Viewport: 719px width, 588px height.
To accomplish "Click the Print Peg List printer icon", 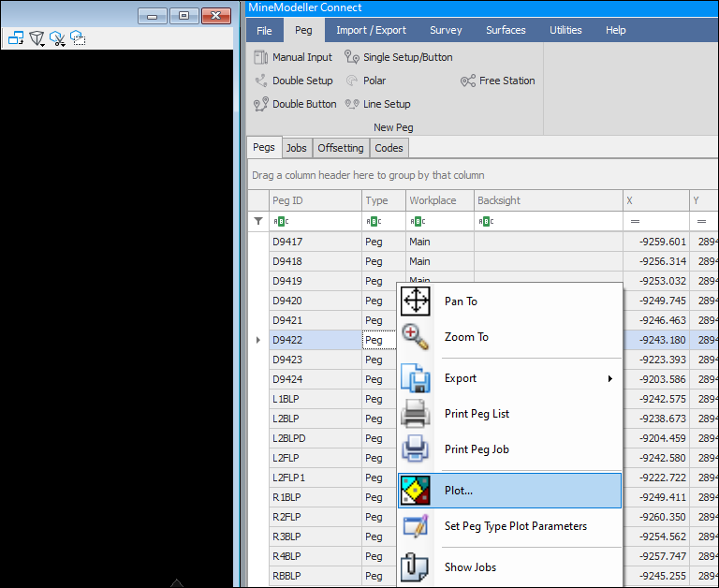I will tap(415, 414).
